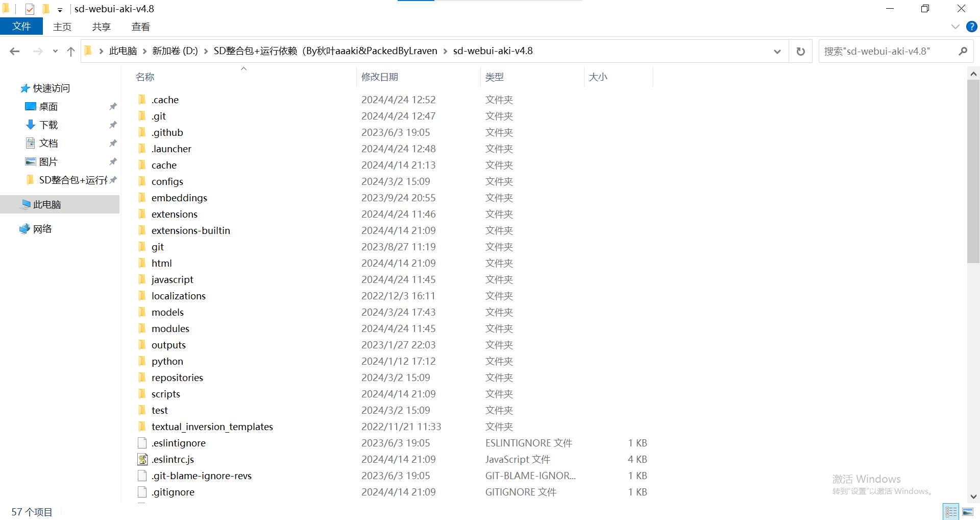Click the scrollbar down arrow
This screenshot has width=980, height=520.
(x=973, y=497)
